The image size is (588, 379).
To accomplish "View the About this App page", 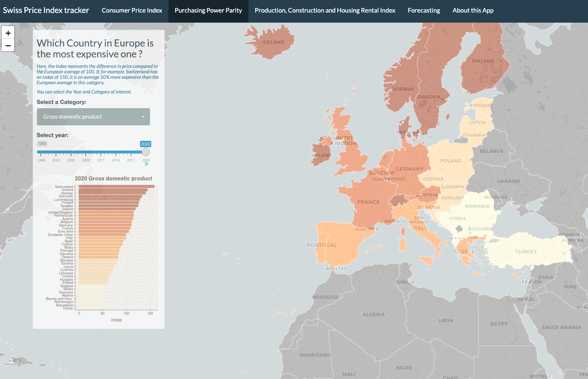I will (x=473, y=10).
